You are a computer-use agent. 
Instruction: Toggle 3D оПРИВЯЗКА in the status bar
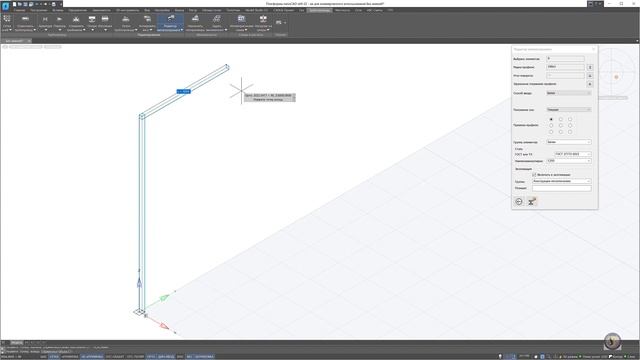(92, 357)
